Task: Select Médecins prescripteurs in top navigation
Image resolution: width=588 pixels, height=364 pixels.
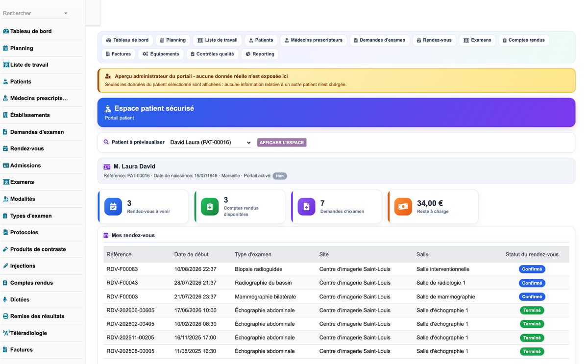Action: [x=314, y=40]
